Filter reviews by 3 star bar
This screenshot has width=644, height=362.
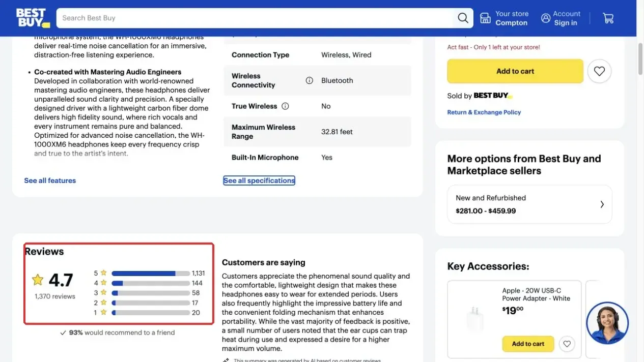point(151,293)
